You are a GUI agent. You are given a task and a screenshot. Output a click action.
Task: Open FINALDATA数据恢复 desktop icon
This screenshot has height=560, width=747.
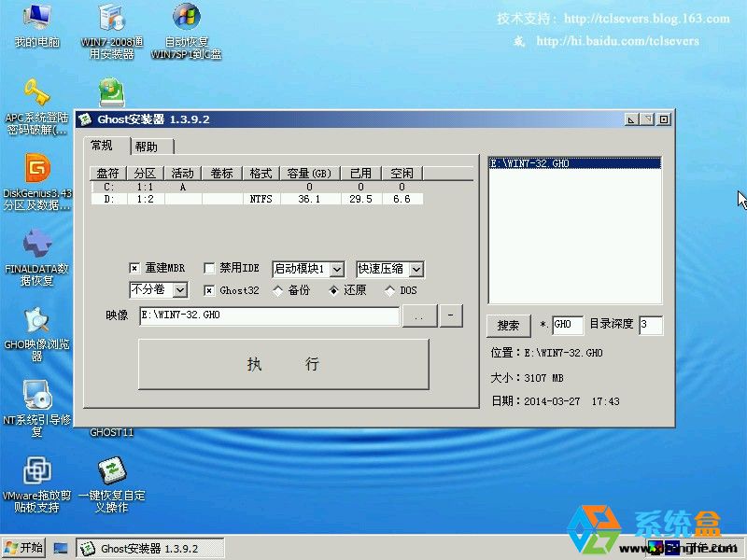[37, 245]
